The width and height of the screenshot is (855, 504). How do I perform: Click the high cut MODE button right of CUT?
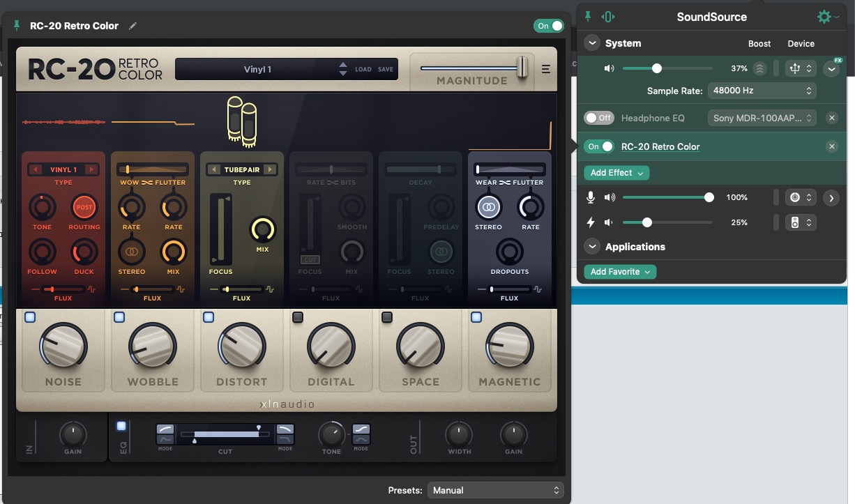[285, 434]
